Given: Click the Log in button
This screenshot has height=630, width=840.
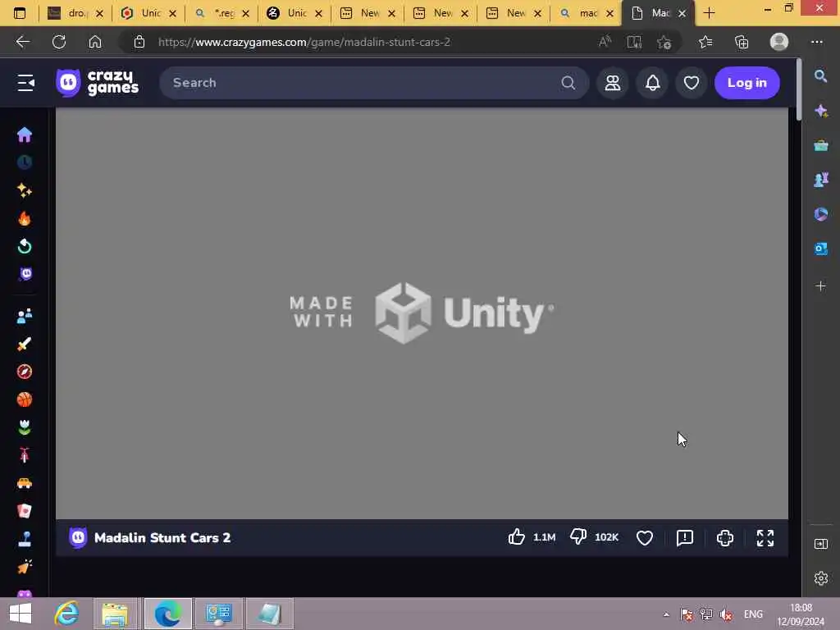Looking at the screenshot, I should coord(746,83).
